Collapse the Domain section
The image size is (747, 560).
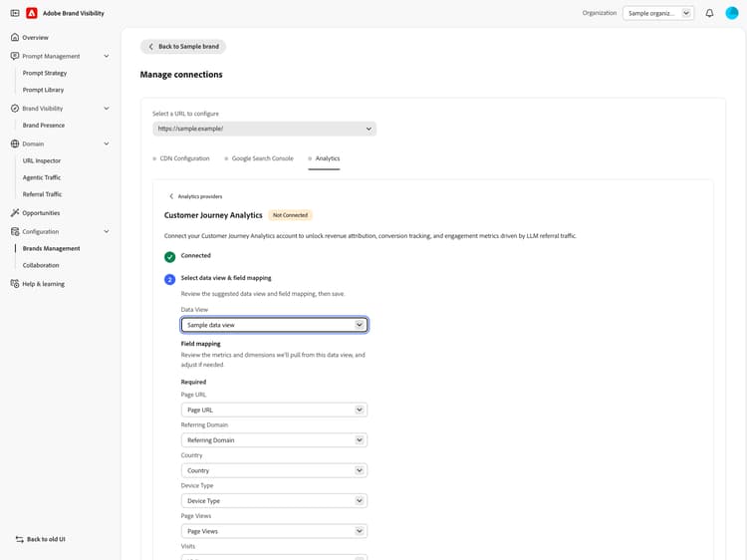(107, 143)
